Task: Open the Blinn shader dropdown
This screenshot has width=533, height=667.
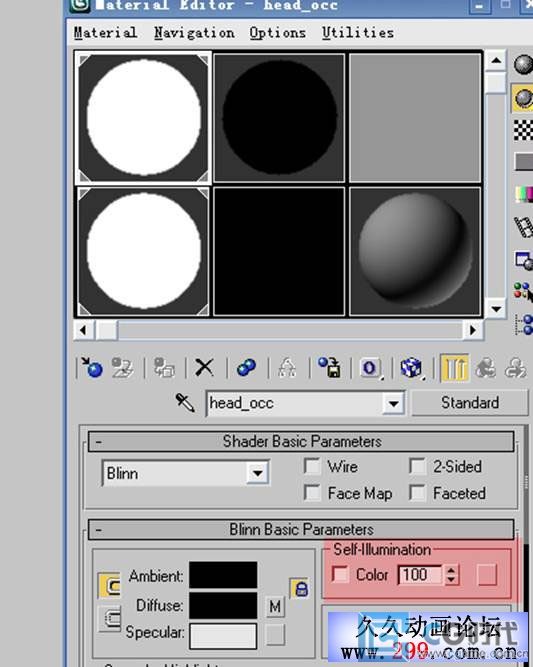Action: 257,473
